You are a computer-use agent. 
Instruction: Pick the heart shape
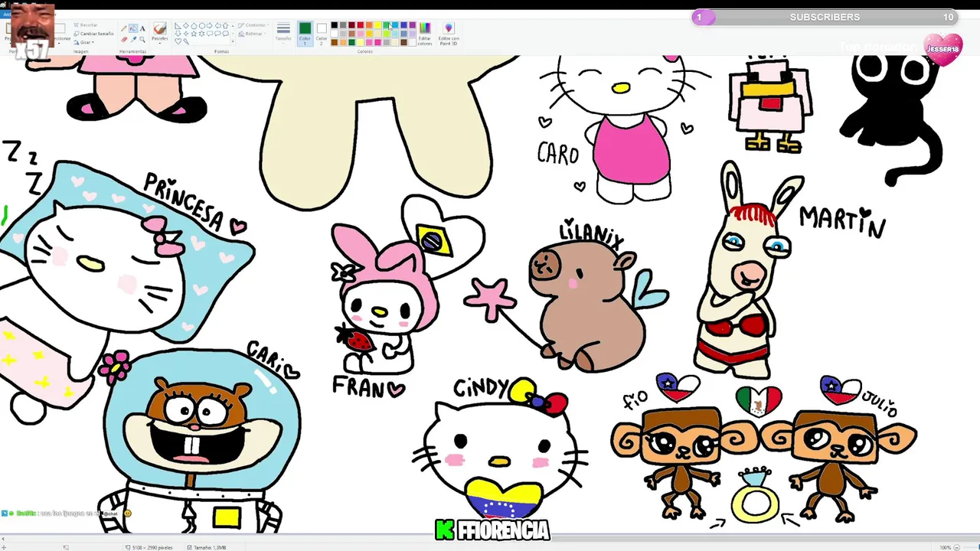click(x=178, y=41)
